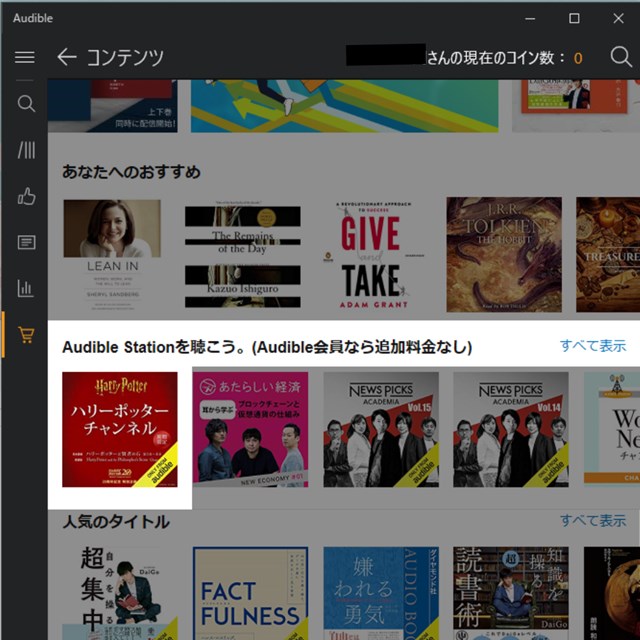Click the 人気のタイトル heading

click(116, 522)
